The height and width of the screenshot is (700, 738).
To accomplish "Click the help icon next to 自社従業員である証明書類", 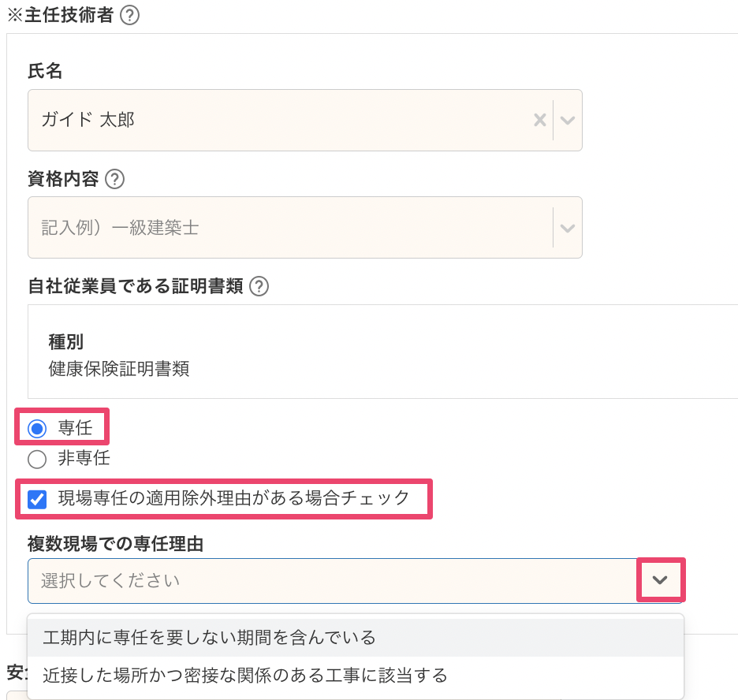I will click(x=259, y=286).
